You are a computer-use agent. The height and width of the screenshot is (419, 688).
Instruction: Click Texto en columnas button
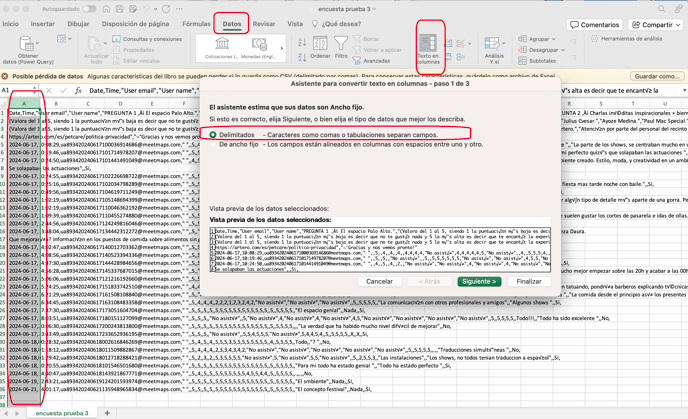428,49
